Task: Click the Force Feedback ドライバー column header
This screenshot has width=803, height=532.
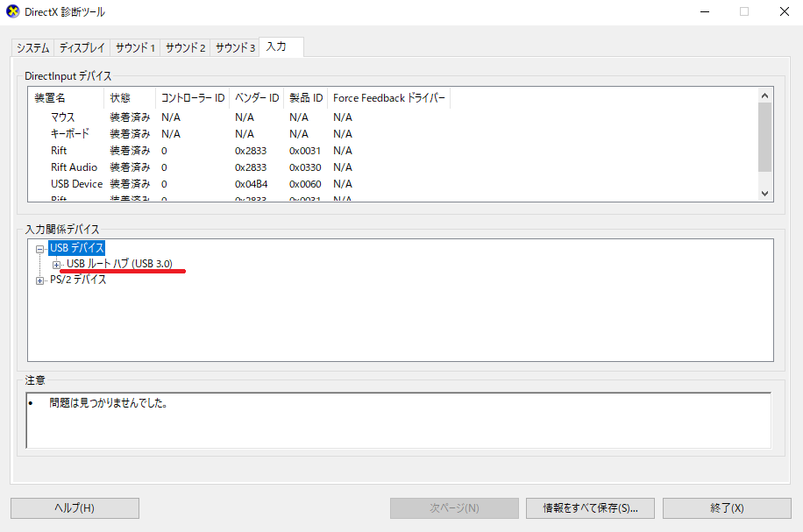Action: pos(388,98)
